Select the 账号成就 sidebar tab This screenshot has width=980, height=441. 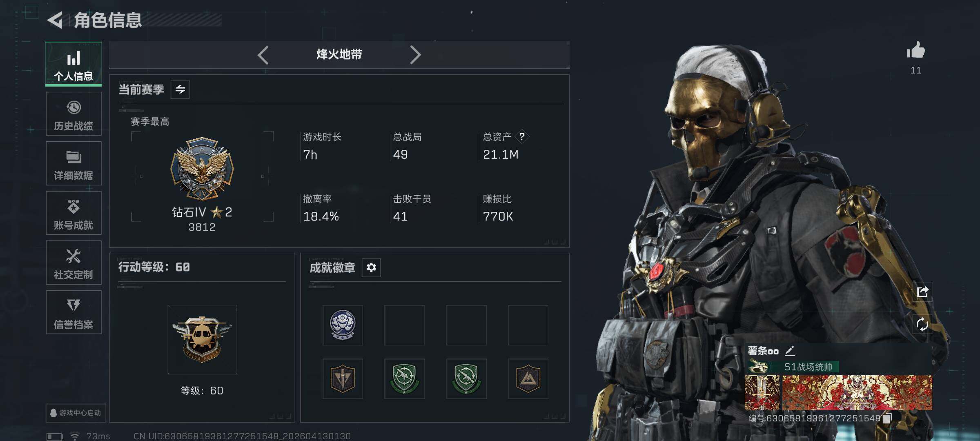pos(73,213)
